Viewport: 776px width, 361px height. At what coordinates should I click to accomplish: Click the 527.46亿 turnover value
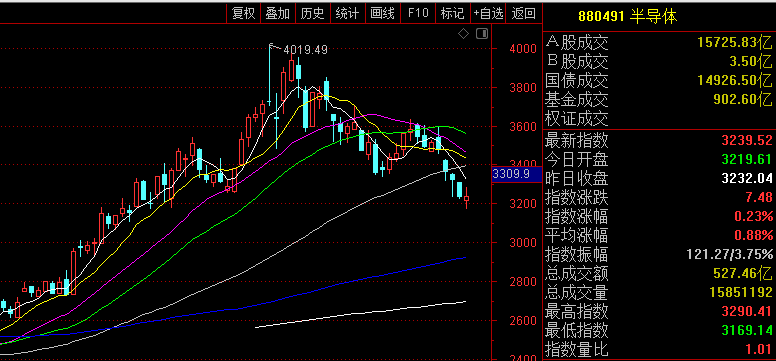742,273
